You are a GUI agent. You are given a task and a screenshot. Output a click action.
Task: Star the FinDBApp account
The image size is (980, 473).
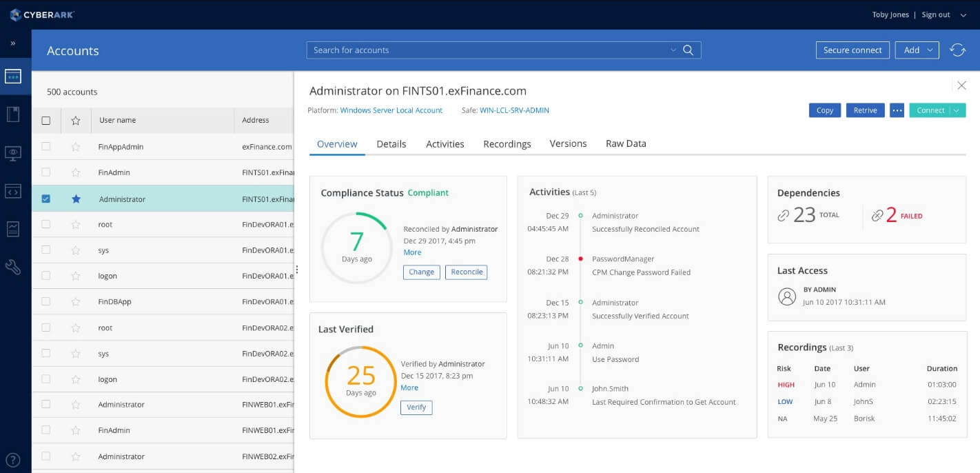click(76, 302)
